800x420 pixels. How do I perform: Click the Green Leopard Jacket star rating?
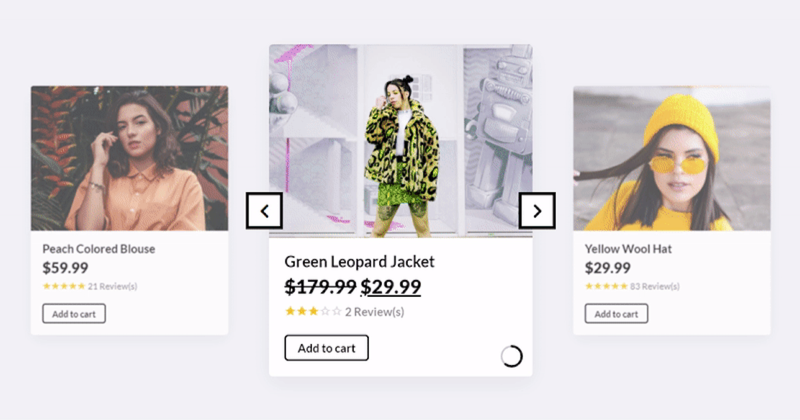312,312
